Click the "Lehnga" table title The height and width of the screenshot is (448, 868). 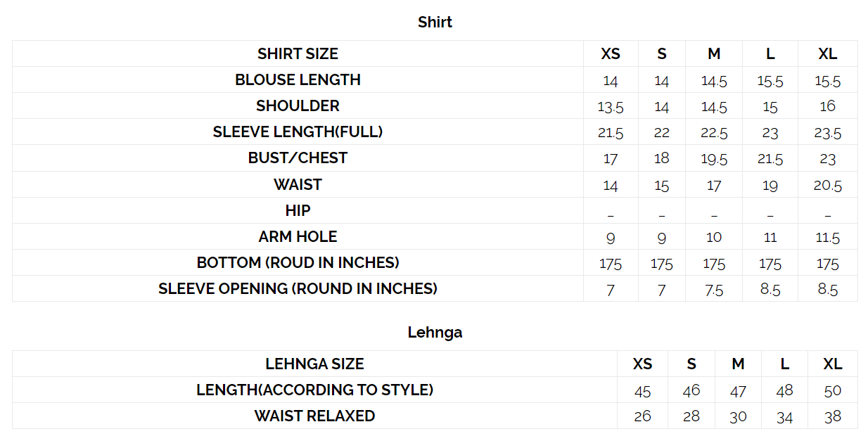(x=435, y=332)
